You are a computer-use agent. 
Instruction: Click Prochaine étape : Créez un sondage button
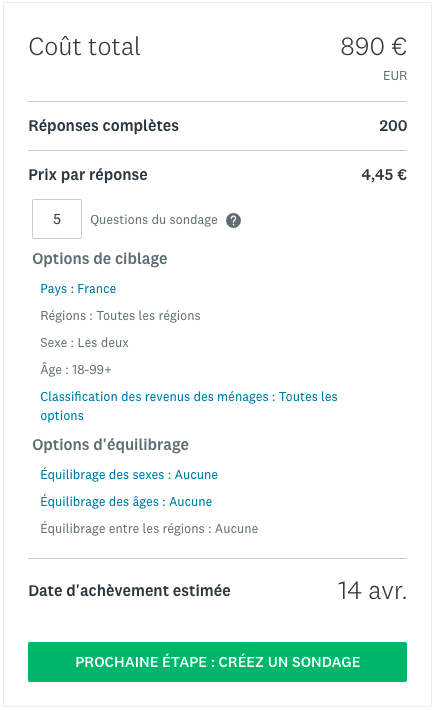click(x=217, y=662)
